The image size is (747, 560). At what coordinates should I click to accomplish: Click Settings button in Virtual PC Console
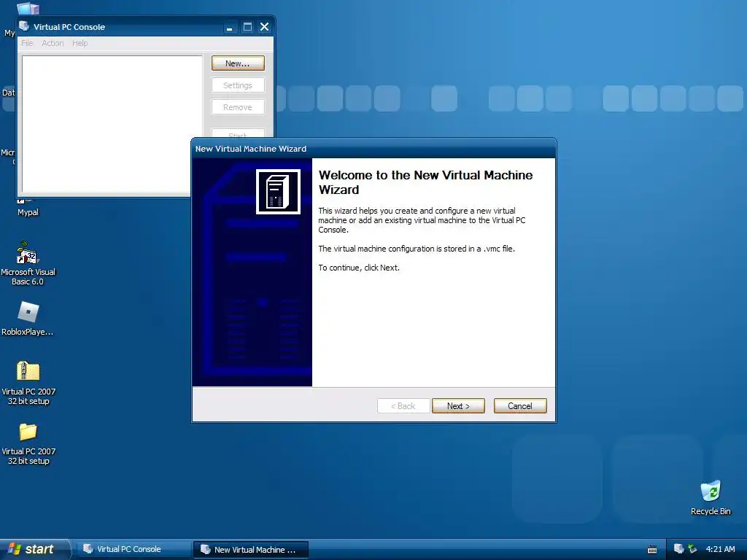tap(238, 85)
